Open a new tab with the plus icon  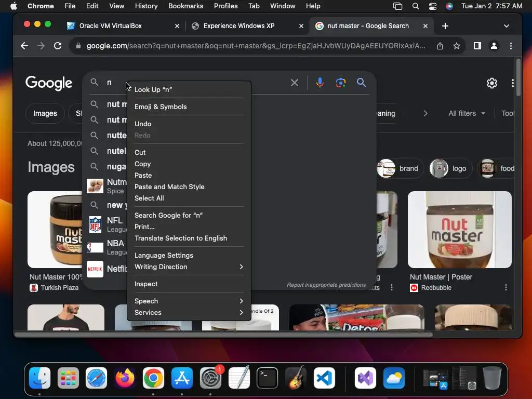click(445, 26)
